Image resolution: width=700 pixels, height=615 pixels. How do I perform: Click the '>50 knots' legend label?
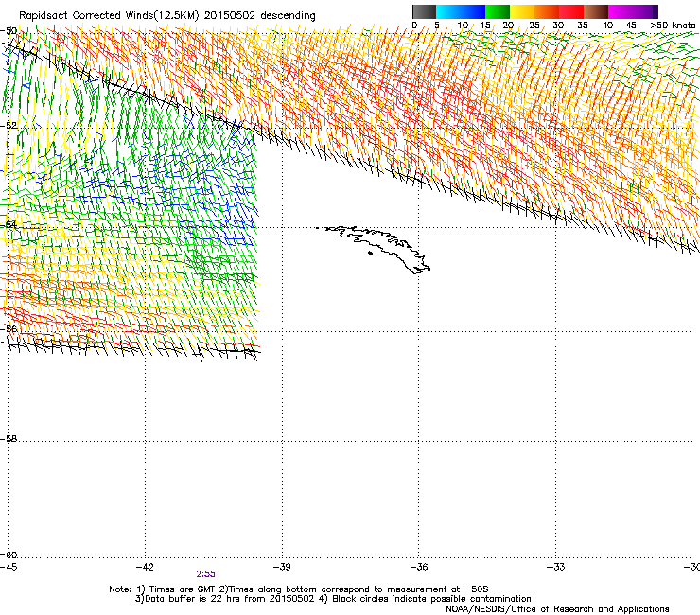673,26
